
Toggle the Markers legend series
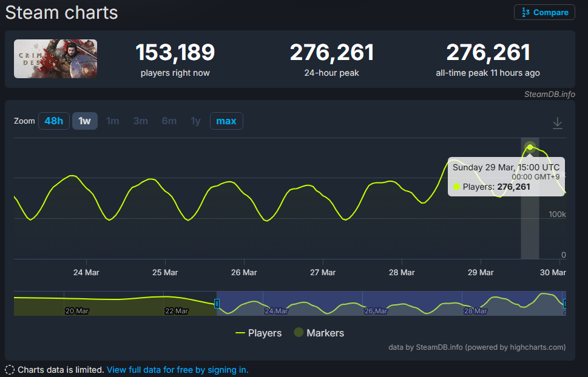319,333
